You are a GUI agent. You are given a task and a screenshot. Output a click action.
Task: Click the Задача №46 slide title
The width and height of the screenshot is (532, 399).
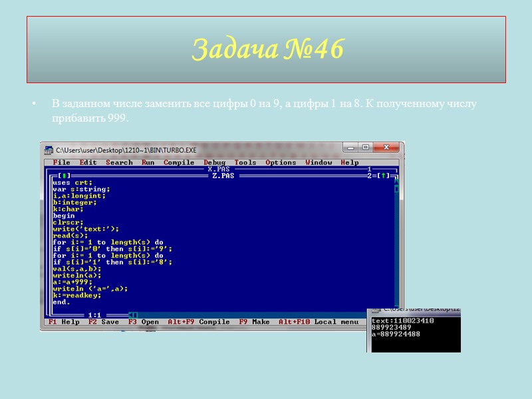(268, 49)
